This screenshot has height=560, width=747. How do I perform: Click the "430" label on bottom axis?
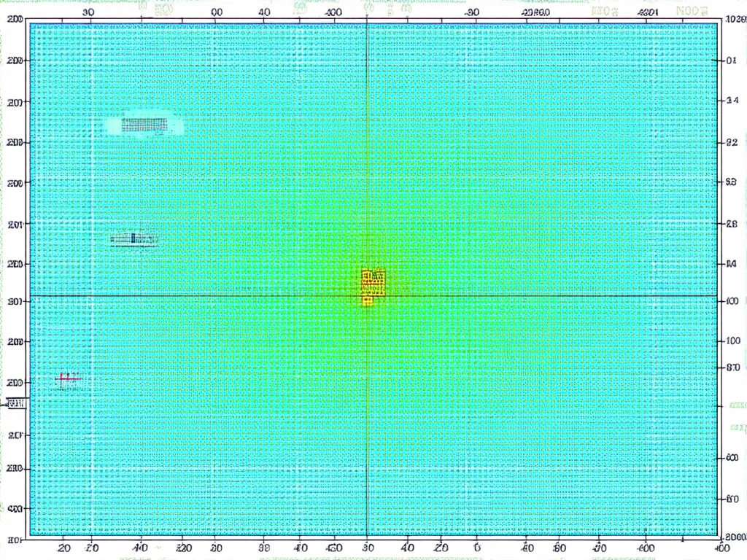tap(333, 547)
